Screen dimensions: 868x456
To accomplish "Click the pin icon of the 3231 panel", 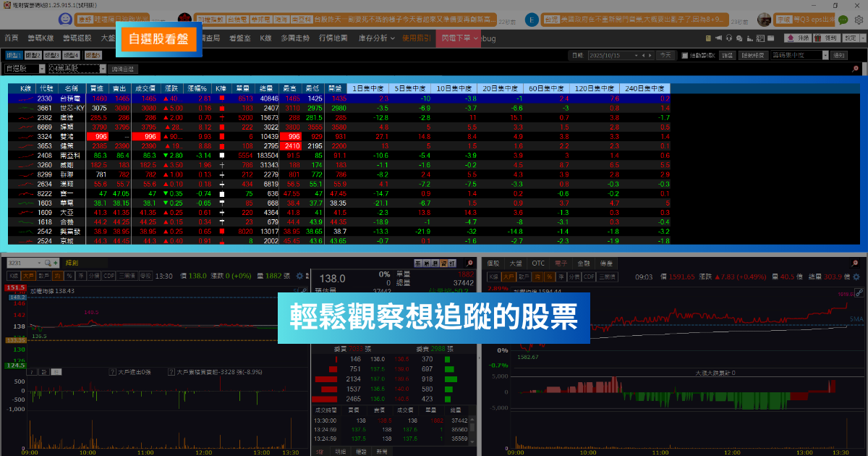I will tap(470, 263).
